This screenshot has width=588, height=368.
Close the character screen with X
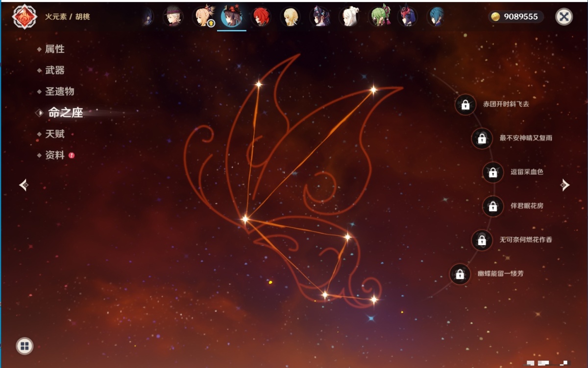(564, 17)
